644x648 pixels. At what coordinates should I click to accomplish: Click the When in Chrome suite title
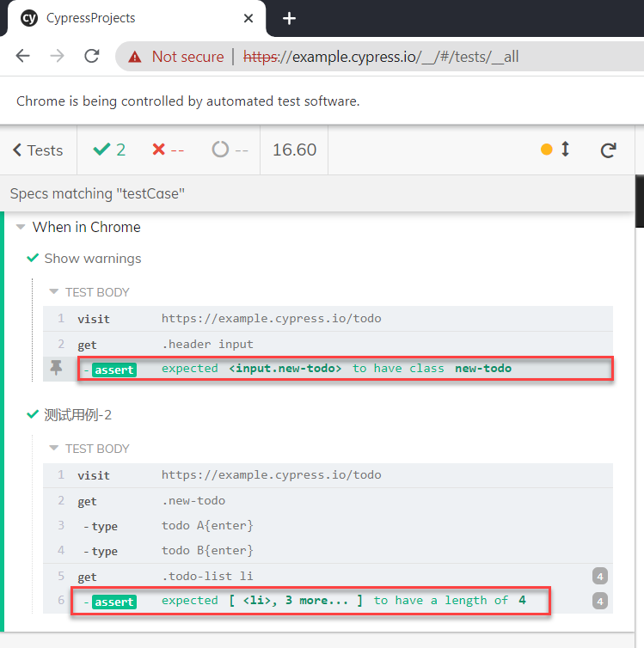pos(86,227)
